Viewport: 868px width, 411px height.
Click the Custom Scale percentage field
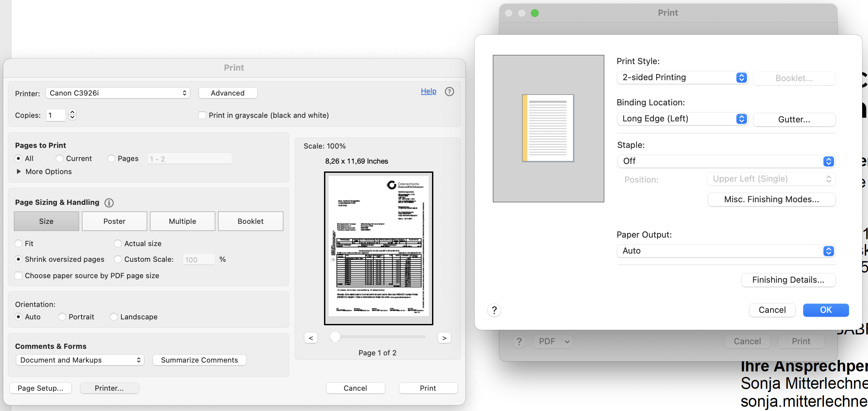(x=198, y=259)
